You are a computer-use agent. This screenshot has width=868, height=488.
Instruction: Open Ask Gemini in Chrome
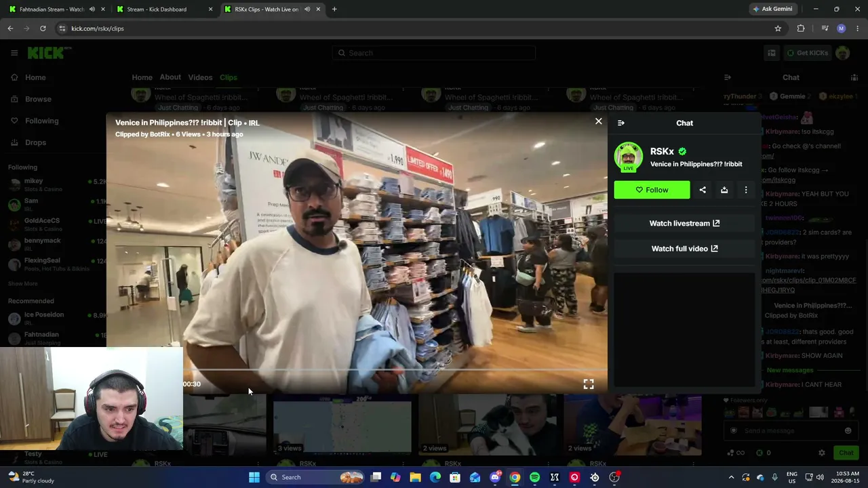pos(772,9)
